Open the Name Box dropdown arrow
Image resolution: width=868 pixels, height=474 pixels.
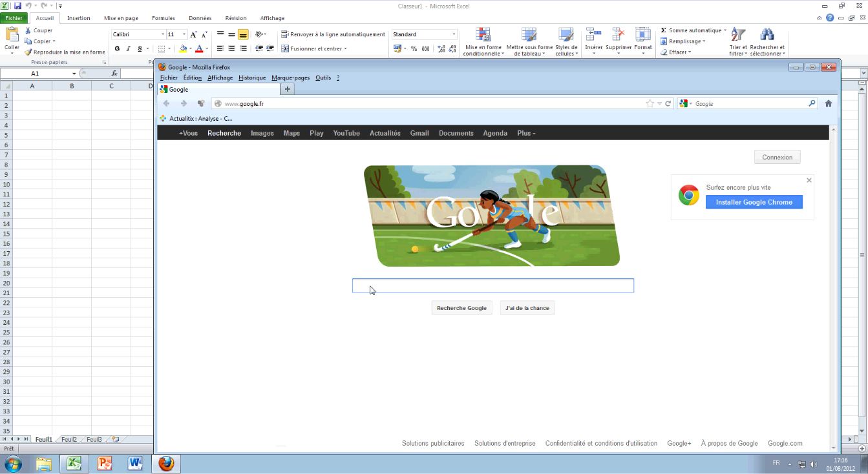[x=74, y=74]
